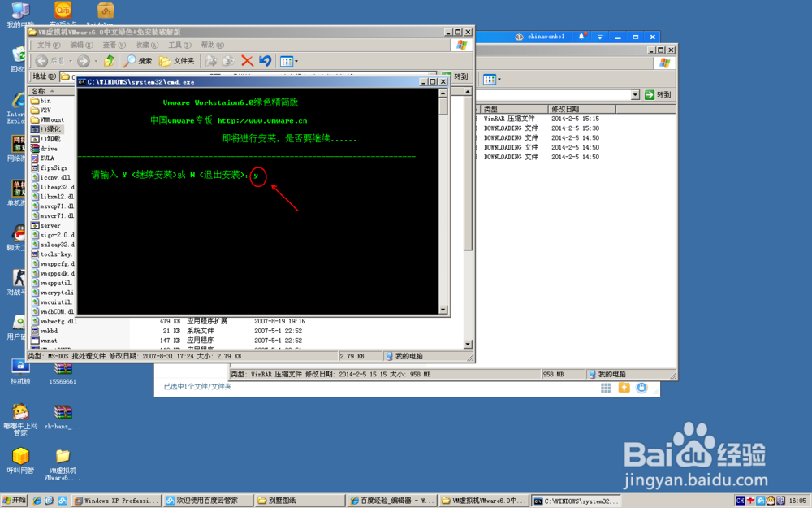Select the fipsSigs file
Image resolution: width=812 pixels, height=508 pixels.
coord(50,167)
